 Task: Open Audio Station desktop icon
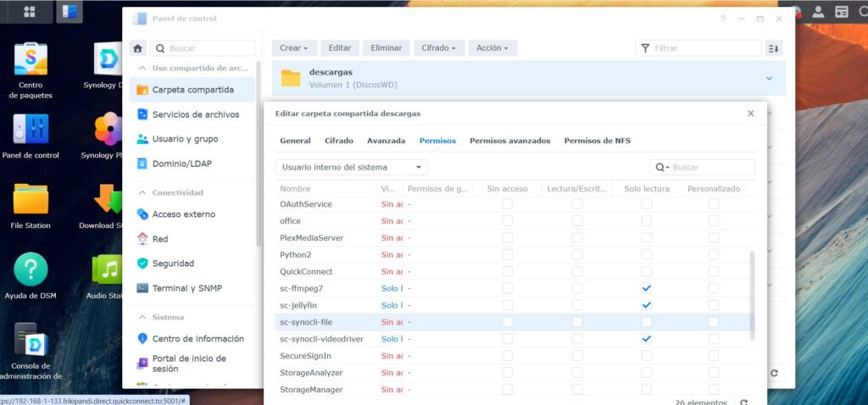[x=108, y=270]
